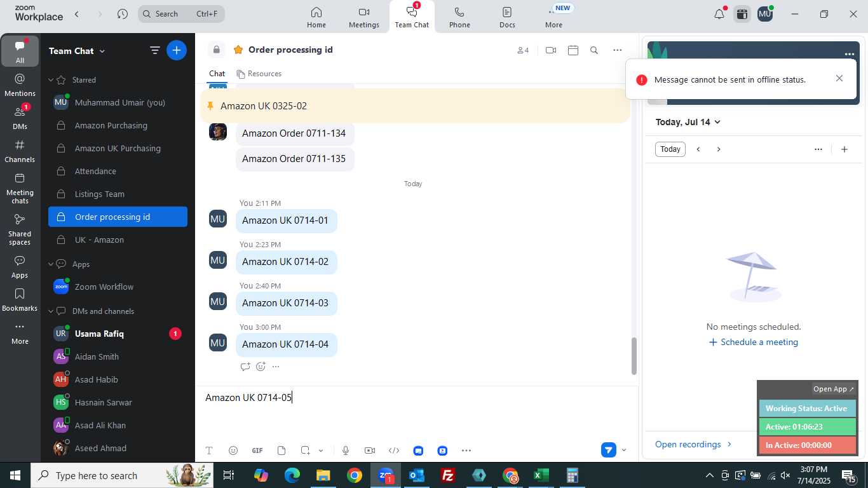Send the message with blue send button
868x488 pixels.
(x=609, y=451)
